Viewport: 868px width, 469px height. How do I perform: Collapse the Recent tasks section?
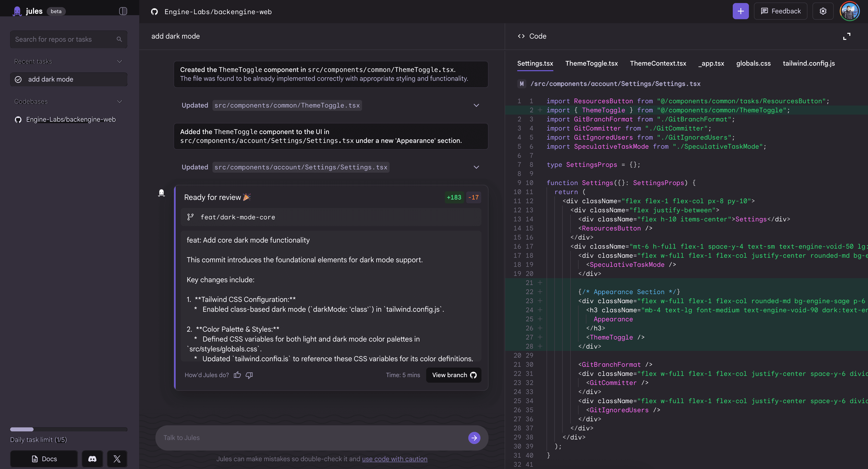(120, 61)
